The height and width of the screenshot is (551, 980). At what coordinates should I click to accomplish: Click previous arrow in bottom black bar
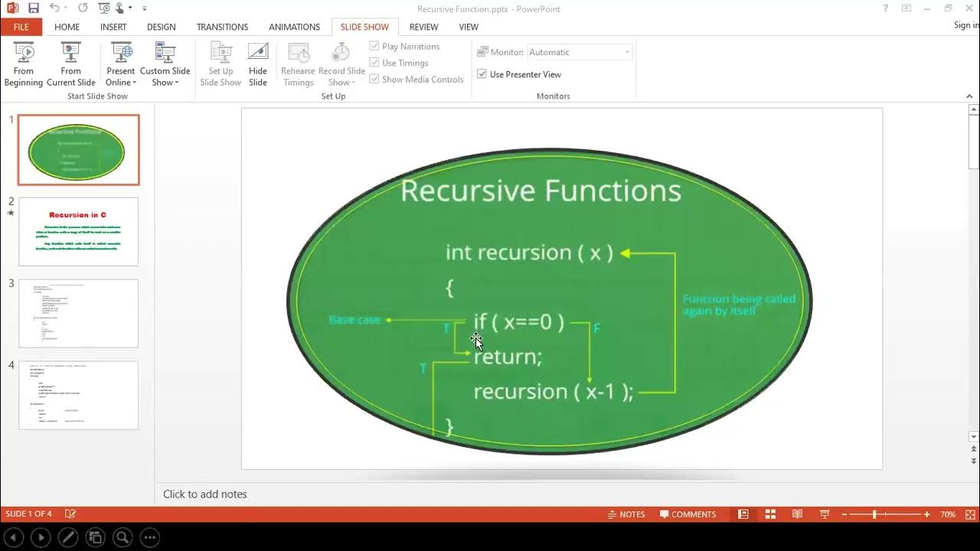click(x=12, y=537)
